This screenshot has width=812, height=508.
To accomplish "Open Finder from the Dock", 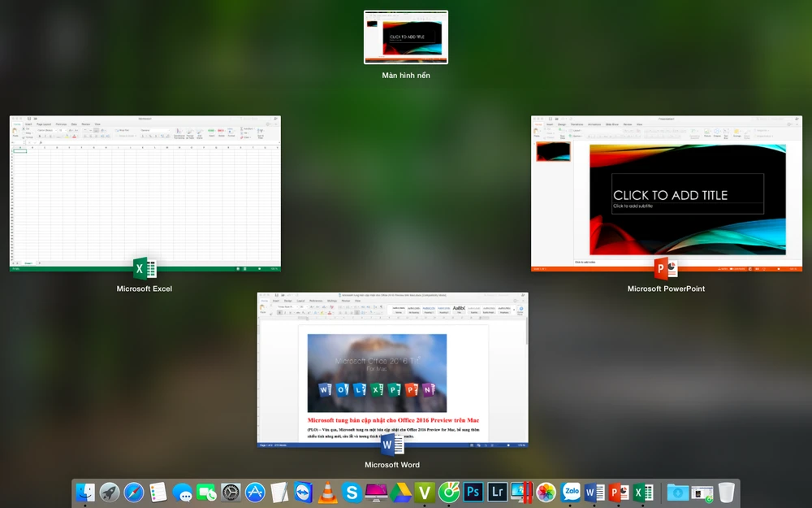I will click(84, 492).
